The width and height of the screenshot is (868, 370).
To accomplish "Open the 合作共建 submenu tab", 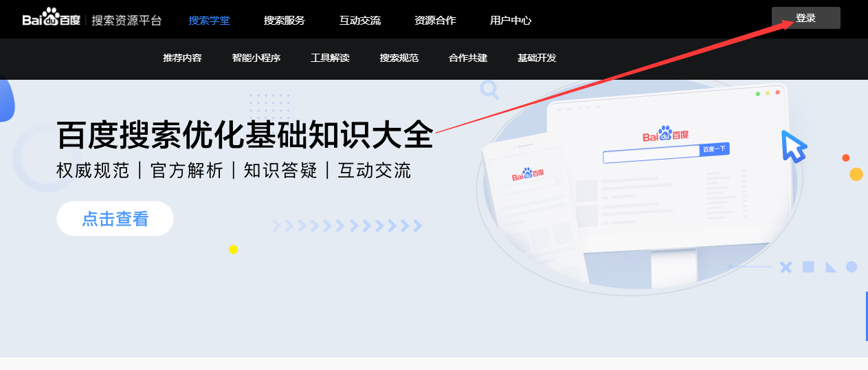I will click(468, 58).
